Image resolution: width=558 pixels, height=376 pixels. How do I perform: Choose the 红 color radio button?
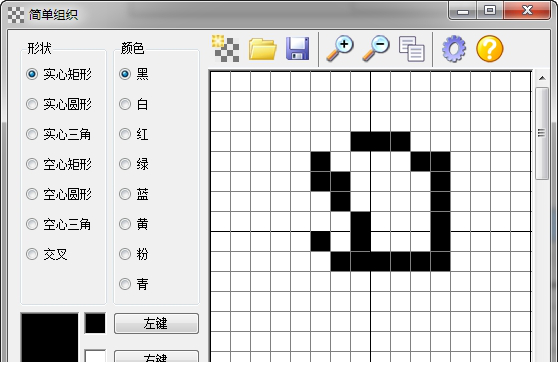click(133, 134)
